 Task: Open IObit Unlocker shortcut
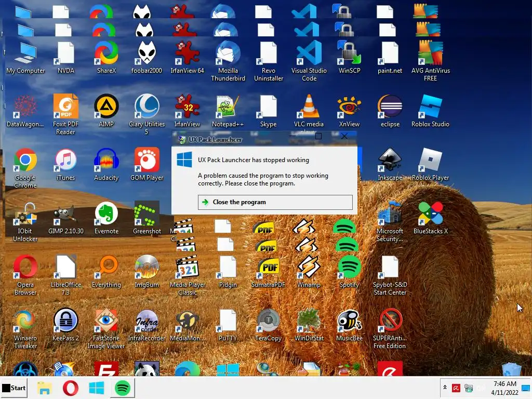[x=25, y=222]
